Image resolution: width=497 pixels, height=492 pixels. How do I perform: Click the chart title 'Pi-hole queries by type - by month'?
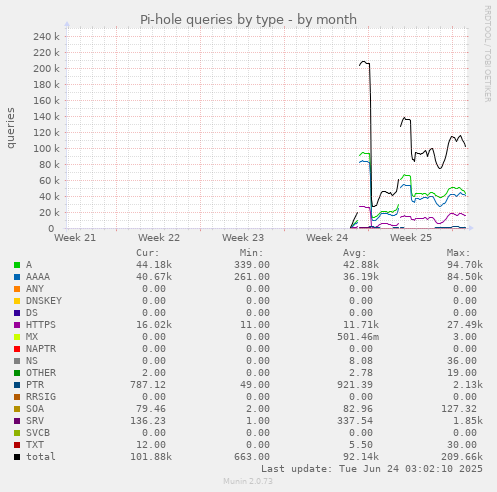pyautogui.click(x=248, y=20)
